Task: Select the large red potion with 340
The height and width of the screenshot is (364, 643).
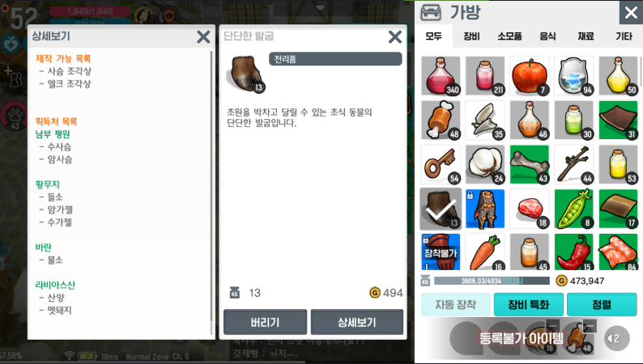Action: [x=441, y=76]
